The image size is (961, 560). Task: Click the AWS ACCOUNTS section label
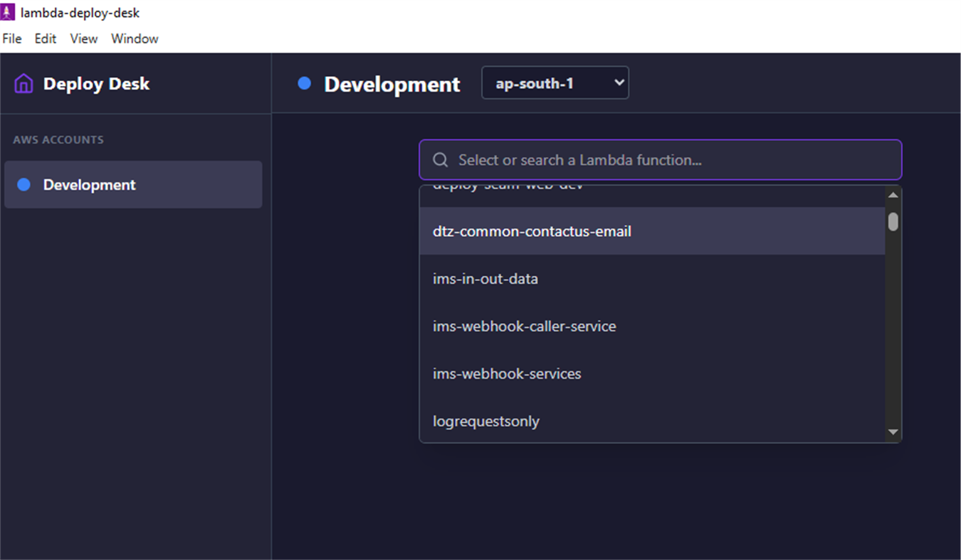coord(58,139)
